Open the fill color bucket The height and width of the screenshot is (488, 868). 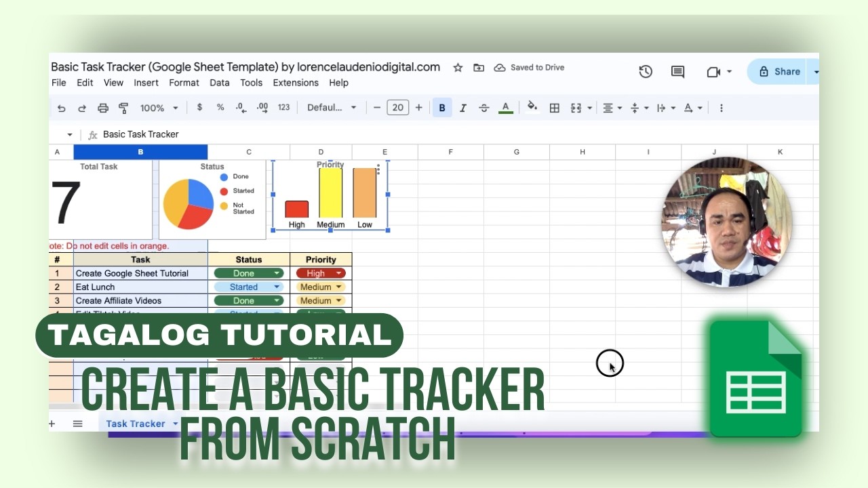click(532, 107)
